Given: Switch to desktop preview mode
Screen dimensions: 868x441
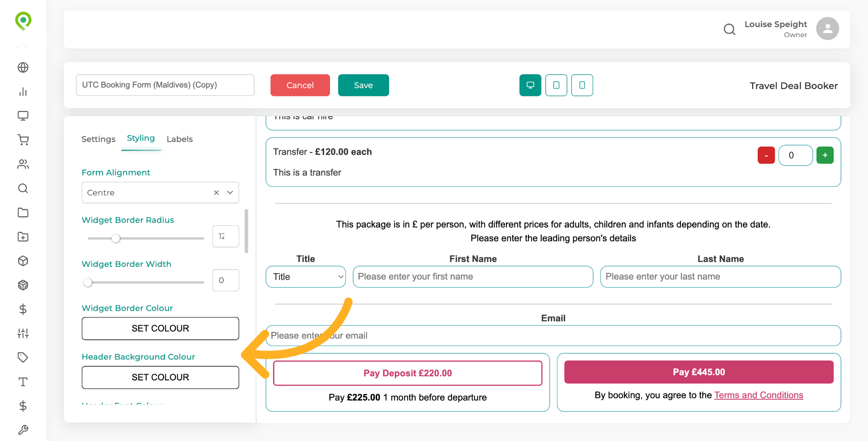Looking at the screenshot, I should point(530,85).
